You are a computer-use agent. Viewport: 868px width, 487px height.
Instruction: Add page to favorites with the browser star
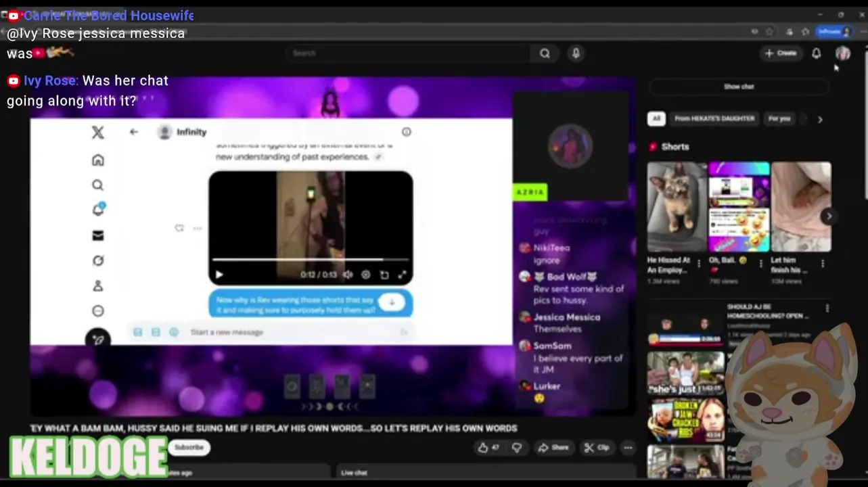(770, 32)
